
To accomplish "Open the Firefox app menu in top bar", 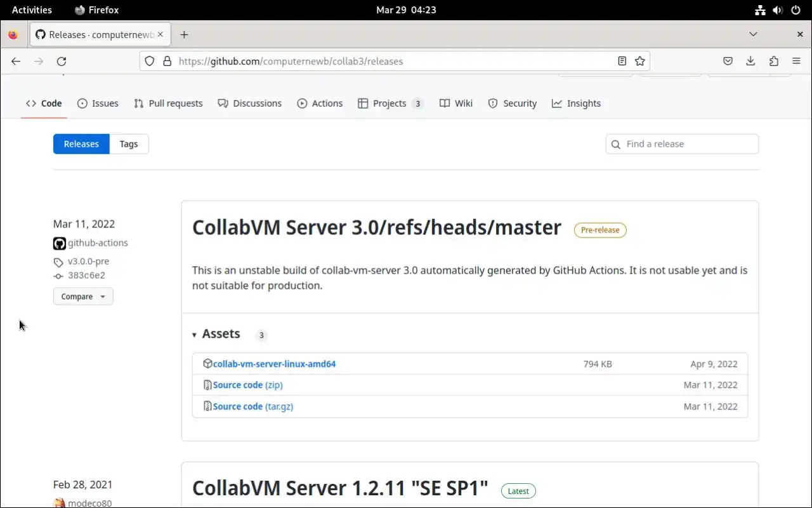I will tap(96, 10).
